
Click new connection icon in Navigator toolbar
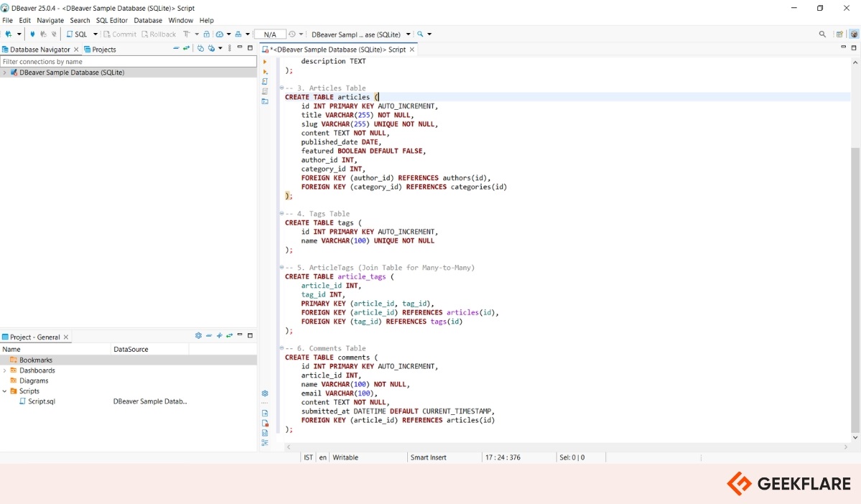click(200, 48)
